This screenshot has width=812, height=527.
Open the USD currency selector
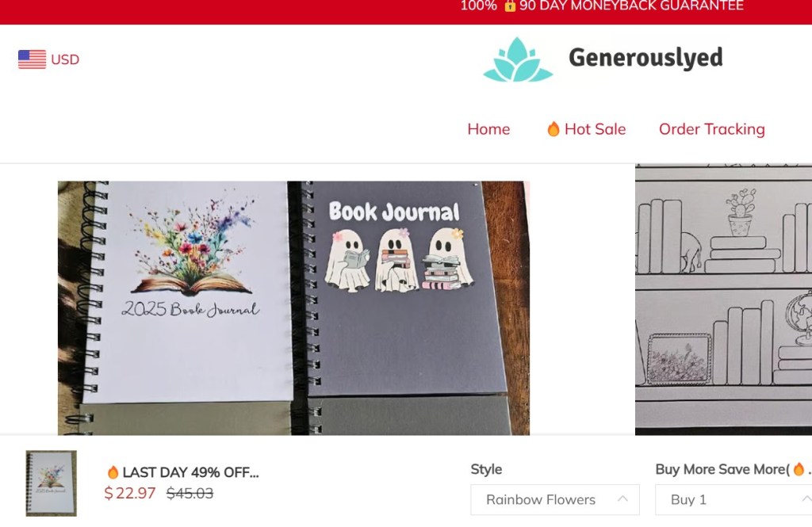coord(48,59)
